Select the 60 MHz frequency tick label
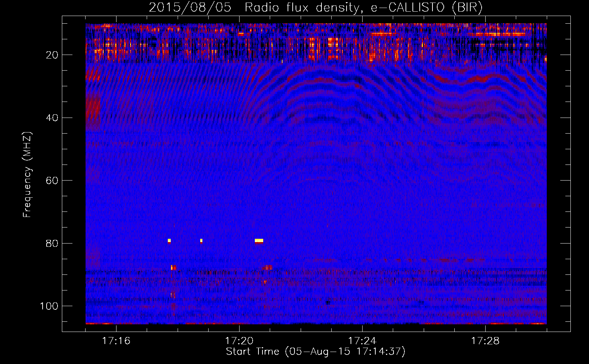Screen dimensions: 589x364 [x=52, y=181]
